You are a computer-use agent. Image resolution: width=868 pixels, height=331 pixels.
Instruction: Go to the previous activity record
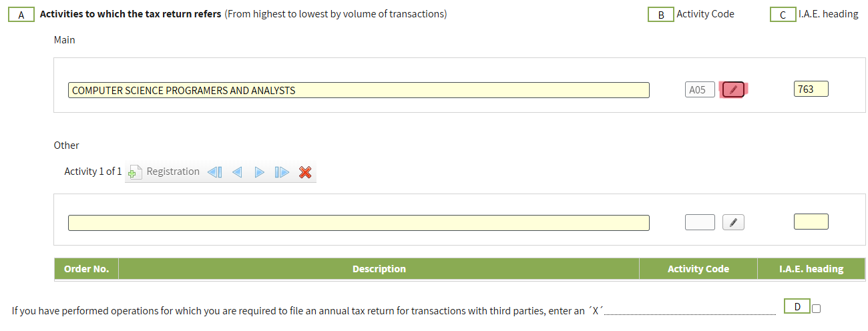tap(236, 172)
